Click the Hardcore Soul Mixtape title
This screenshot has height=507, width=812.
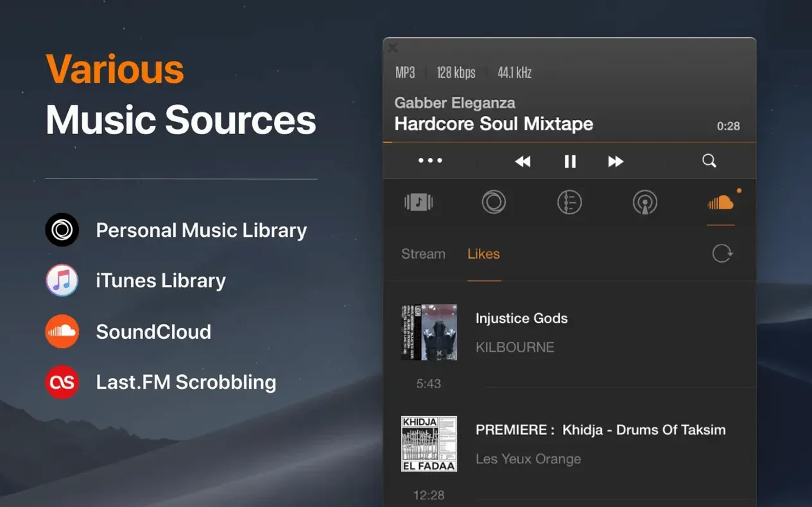[x=494, y=124]
